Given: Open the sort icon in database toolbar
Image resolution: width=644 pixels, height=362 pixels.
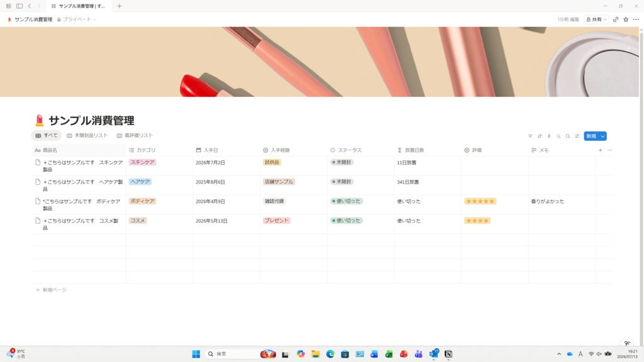Looking at the screenshot, I should pos(540,136).
